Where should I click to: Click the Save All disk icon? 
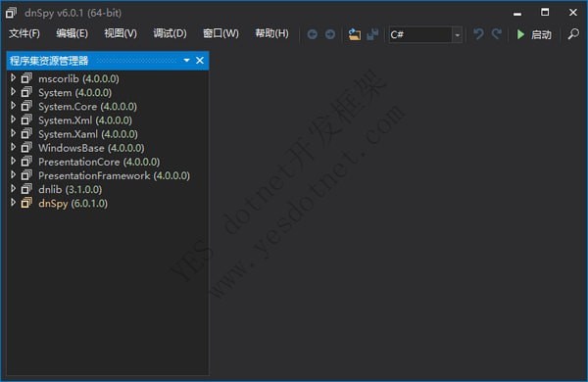(x=372, y=34)
